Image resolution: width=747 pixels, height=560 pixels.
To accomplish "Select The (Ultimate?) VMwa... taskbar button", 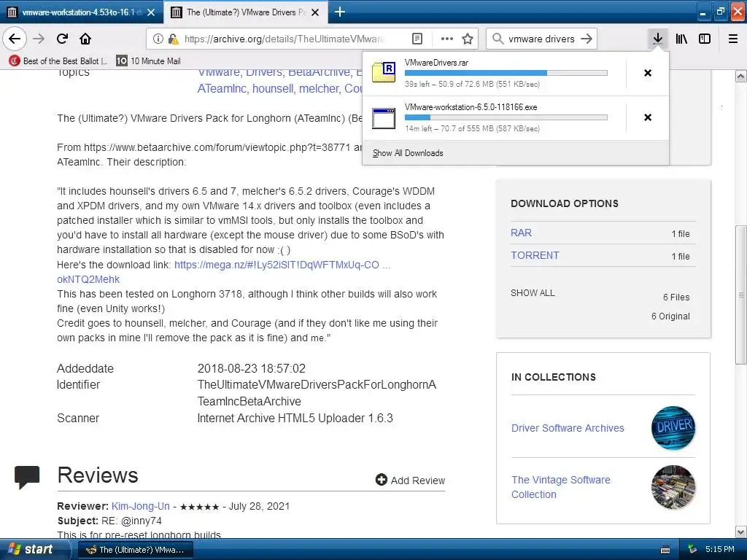I will click(135, 550).
